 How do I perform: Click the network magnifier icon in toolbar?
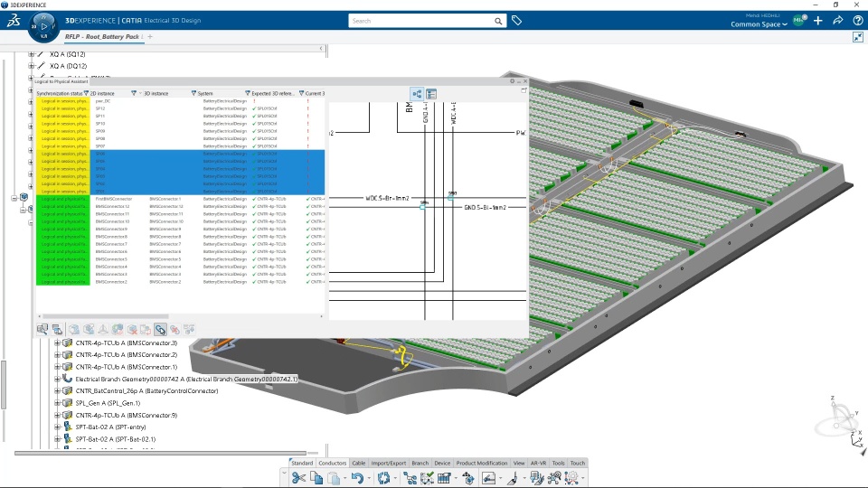[x=553, y=477]
